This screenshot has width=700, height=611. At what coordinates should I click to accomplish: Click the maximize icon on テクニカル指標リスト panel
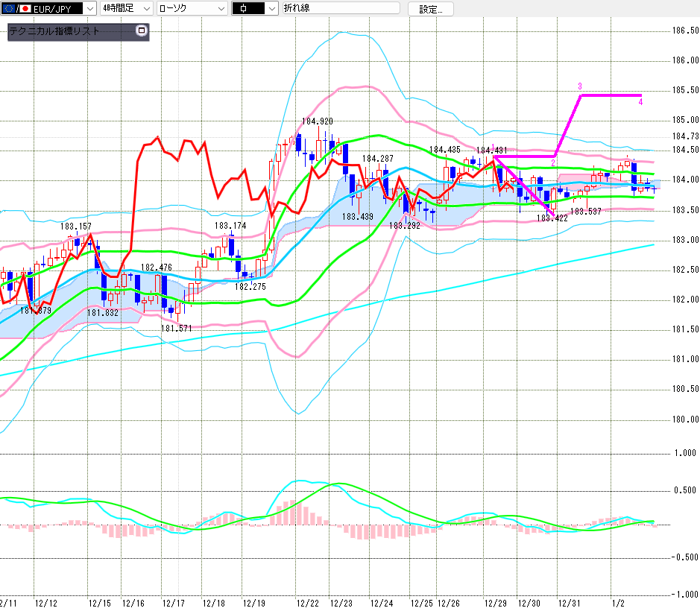click(142, 31)
